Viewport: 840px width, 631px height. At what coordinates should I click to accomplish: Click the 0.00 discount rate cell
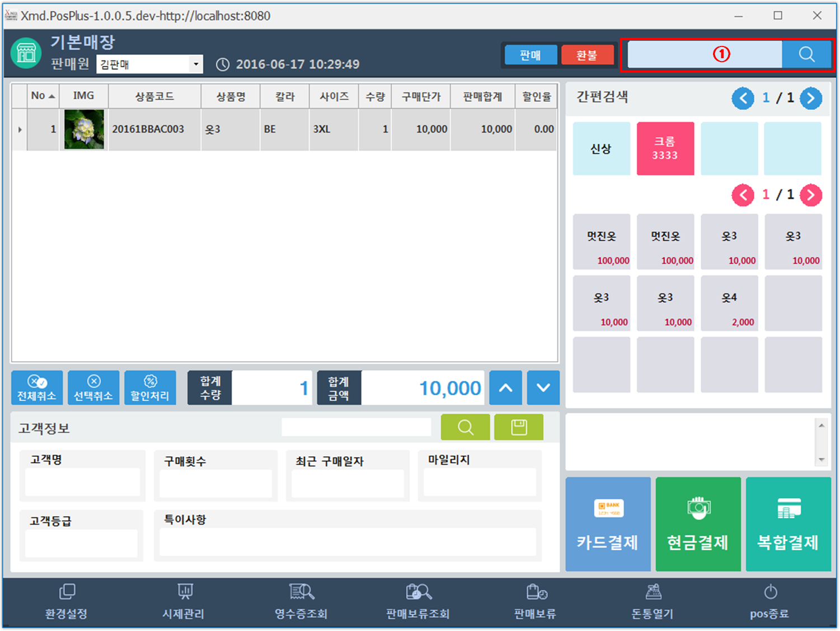pos(537,129)
